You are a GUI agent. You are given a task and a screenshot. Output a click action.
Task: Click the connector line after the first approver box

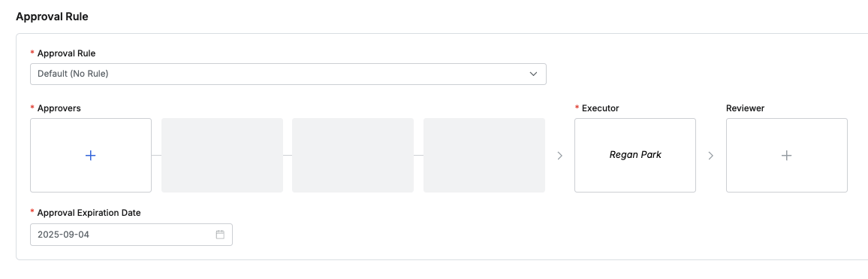(x=157, y=156)
